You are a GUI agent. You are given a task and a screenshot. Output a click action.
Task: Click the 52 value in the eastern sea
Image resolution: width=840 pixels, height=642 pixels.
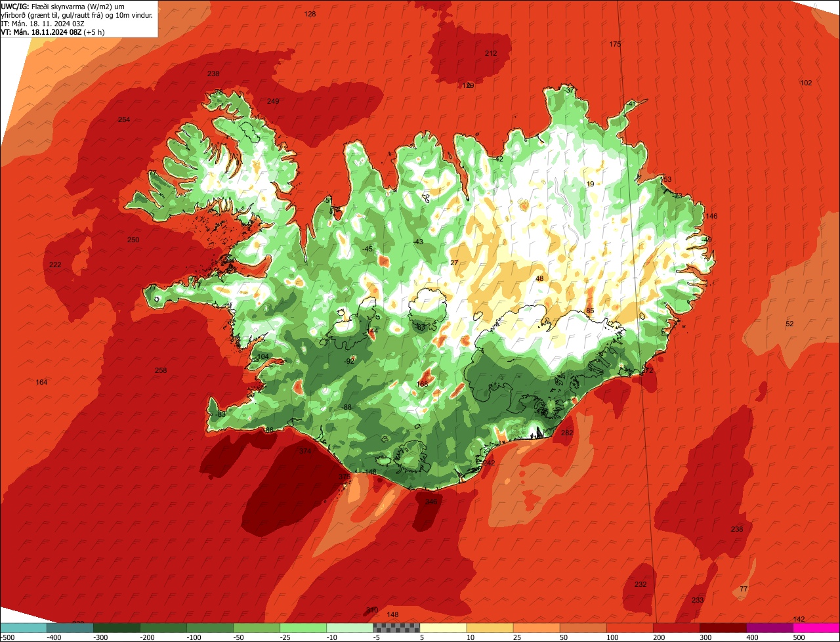click(x=789, y=324)
